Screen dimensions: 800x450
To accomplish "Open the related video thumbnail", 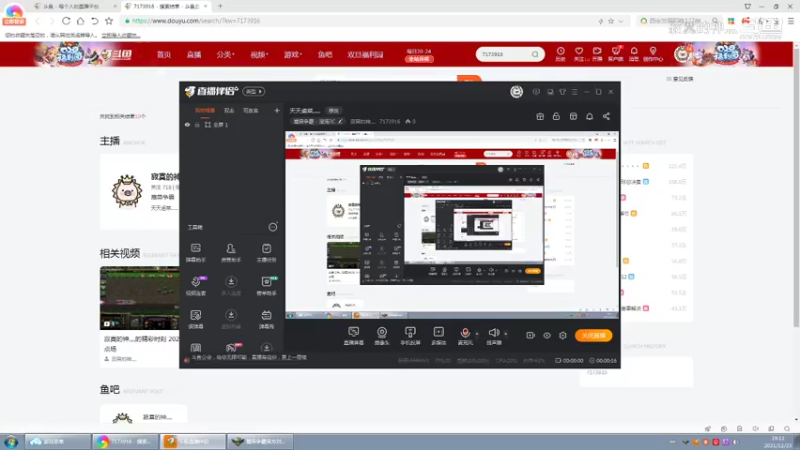I will click(139, 298).
